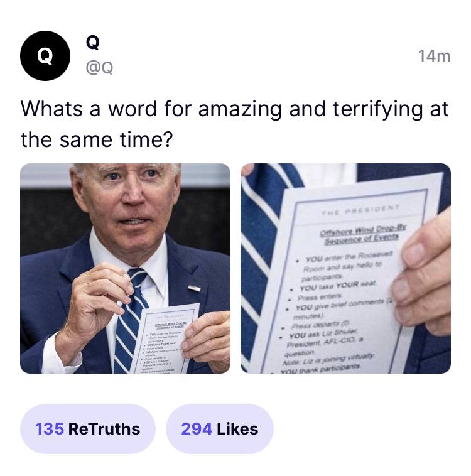The width and height of the screenshot is (471, 476).
Task: Select the "Whats a word for amazing" text line
Action: point(234,109)
